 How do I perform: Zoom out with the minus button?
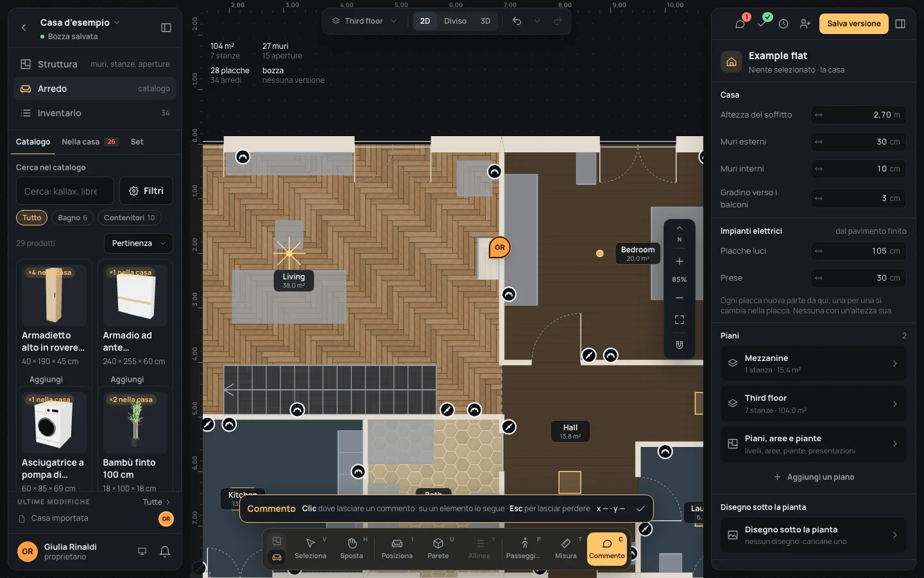click(x=680, y=298)
